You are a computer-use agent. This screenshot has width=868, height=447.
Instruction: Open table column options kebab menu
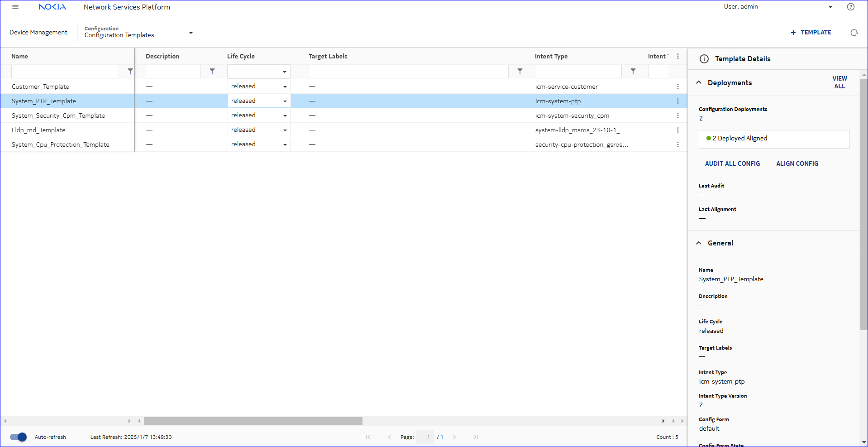[677, 57]
